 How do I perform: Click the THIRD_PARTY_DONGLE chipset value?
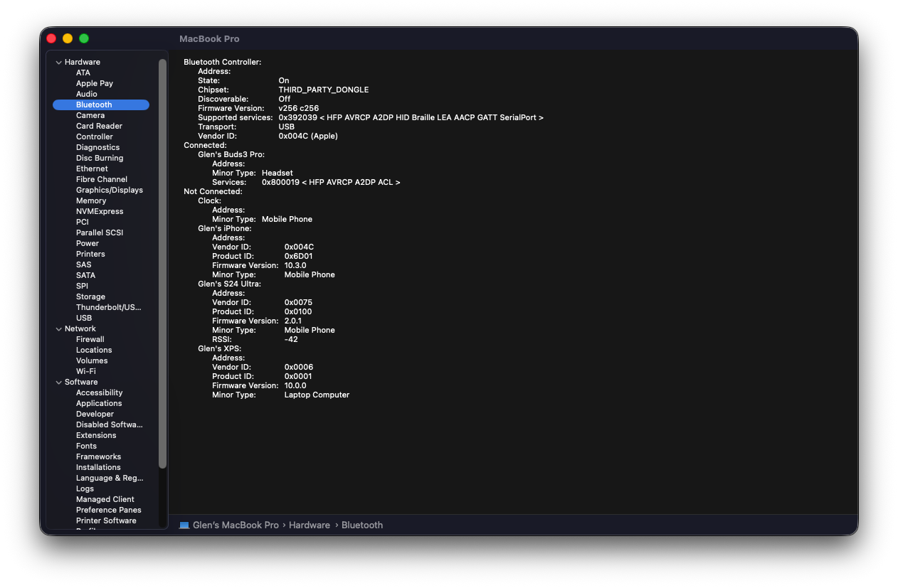(324, 90)
